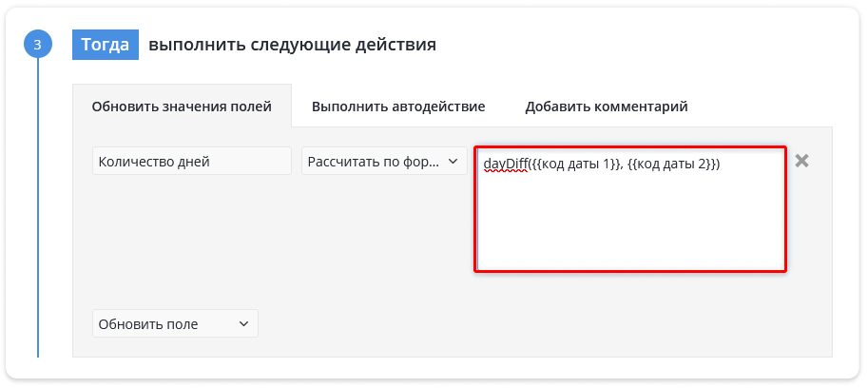Open the «Рассчитать по фор…» dropdown
The height and width of the screenshot is (388, 868).
[x=384, y=161]
